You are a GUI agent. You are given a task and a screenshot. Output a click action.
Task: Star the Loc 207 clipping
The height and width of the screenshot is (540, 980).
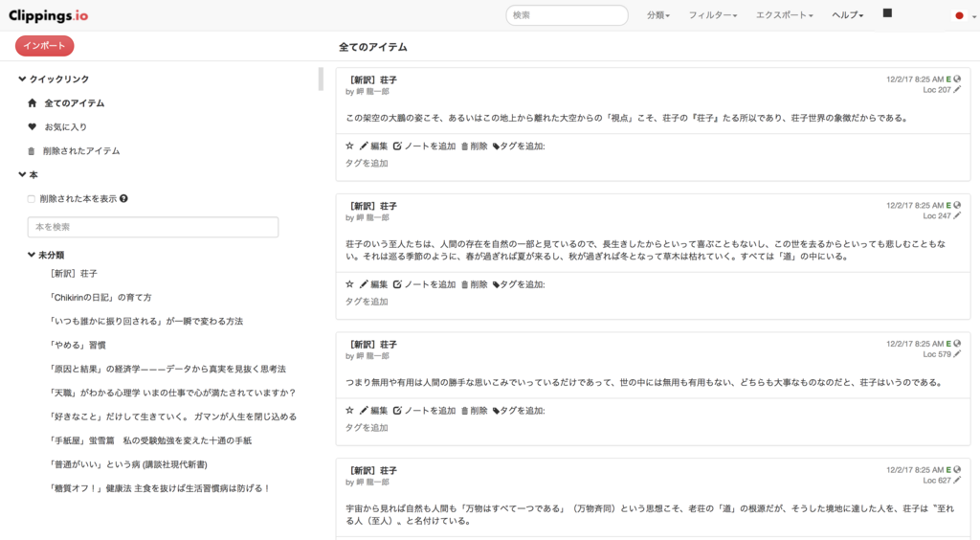(x=349, y=146)
